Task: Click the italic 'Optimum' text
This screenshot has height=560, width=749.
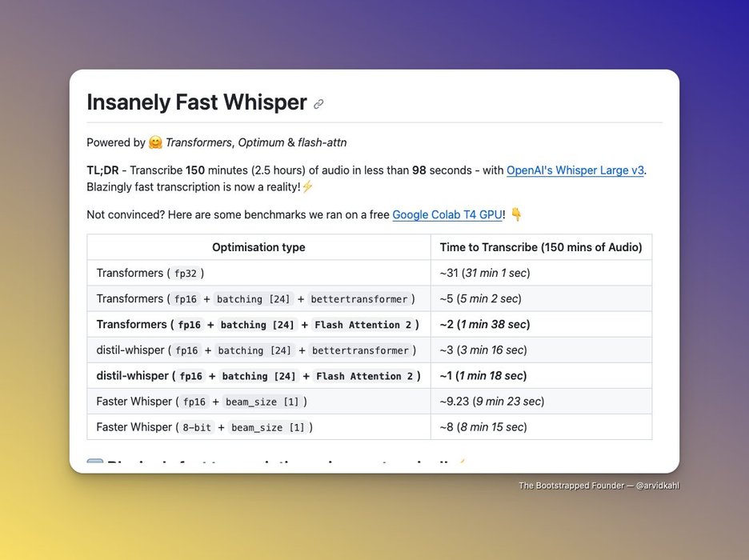Action: [262, 142]
